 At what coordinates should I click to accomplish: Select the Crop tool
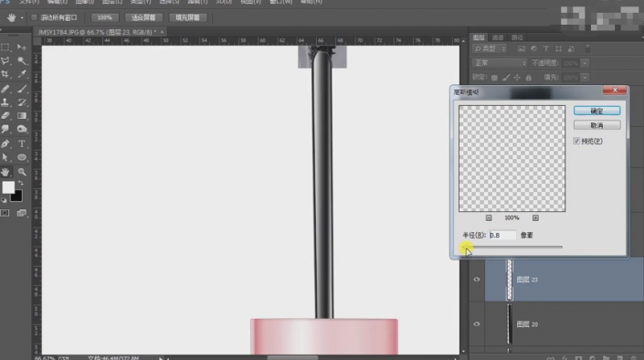click(x=5, y=74)
